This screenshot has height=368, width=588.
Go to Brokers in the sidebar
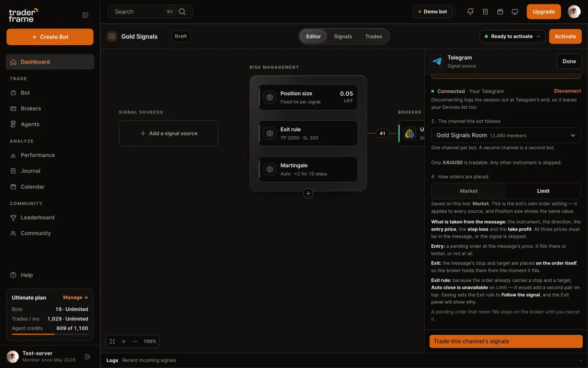(50, 109)
